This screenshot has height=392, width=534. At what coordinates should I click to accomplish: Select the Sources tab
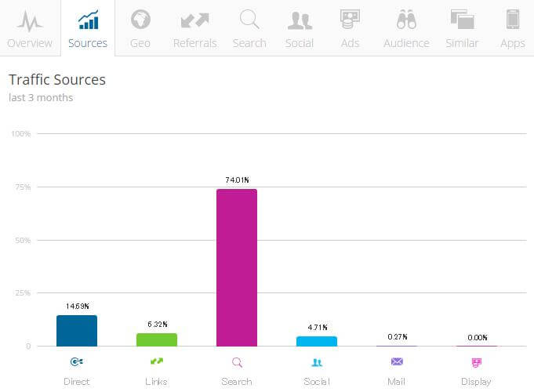click(x=88, y=28)
